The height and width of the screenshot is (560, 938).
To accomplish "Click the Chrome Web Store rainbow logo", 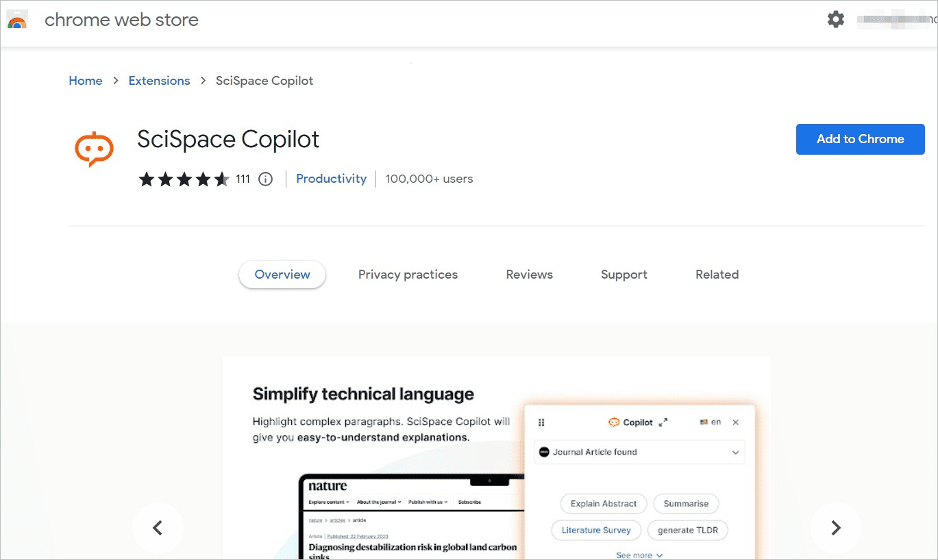I will pyautogui.click(x=17, y=20).
